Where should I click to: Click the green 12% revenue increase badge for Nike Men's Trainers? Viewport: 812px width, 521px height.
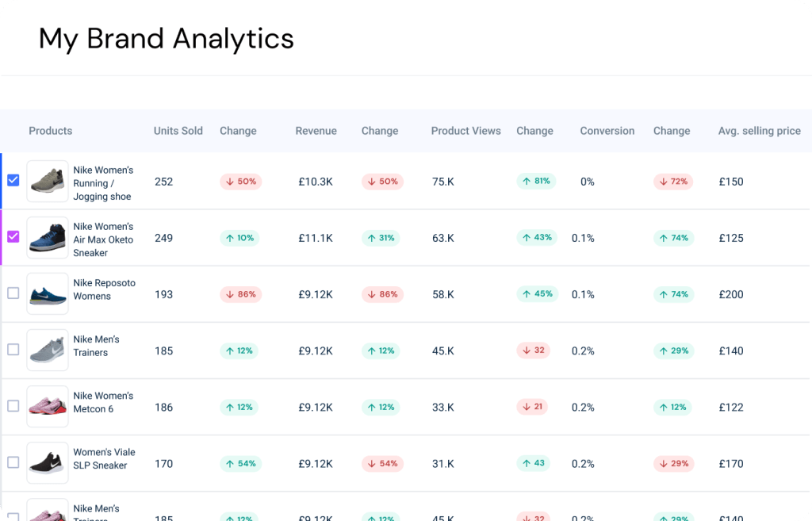(382, 351)
